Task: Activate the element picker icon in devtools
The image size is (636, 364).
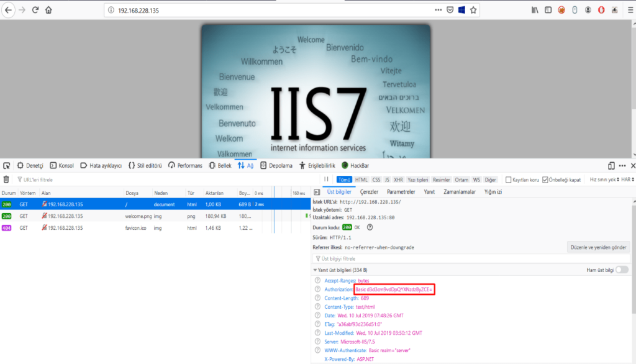Action: [x=6, y=166]
